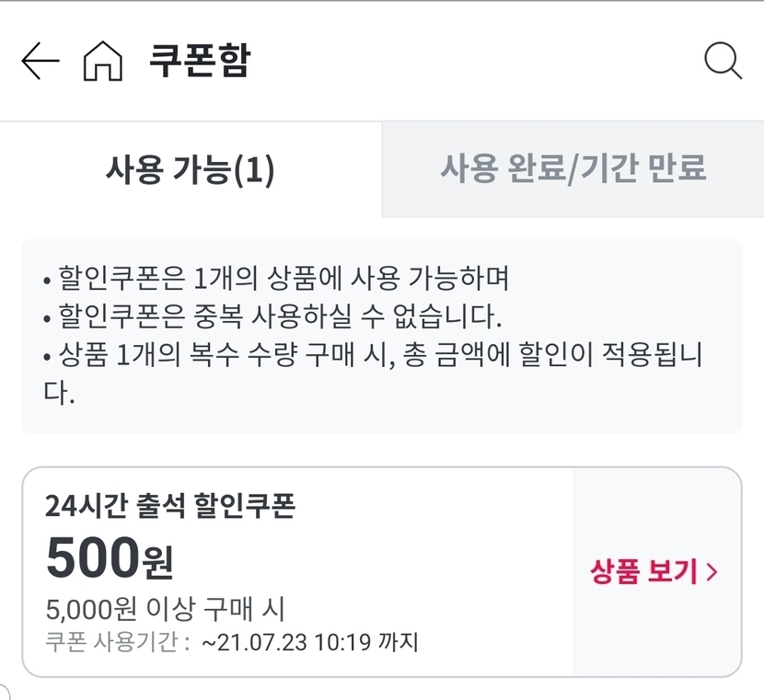This screenshot has height=700, width=764.
Task: Tap the 쿠폰함 page title
Action: click(200, 61)
